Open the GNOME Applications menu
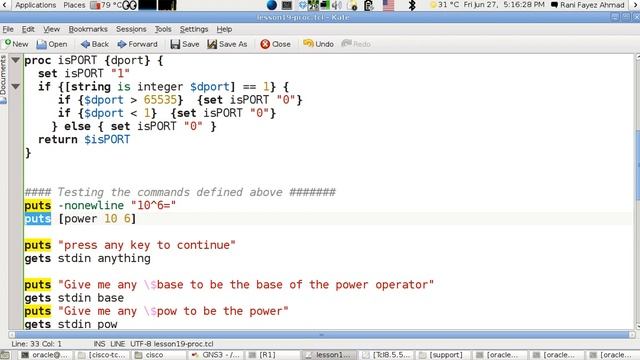 coord(36,5)
